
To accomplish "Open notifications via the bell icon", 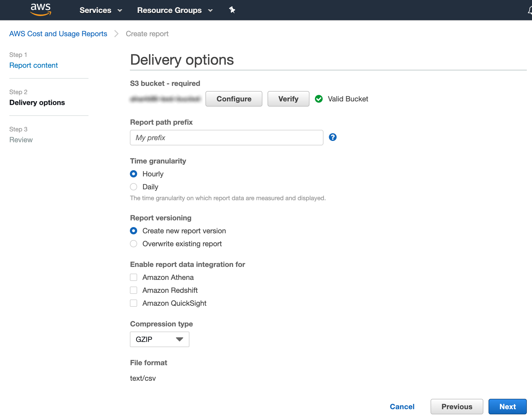I will click(x=530, y=10).
